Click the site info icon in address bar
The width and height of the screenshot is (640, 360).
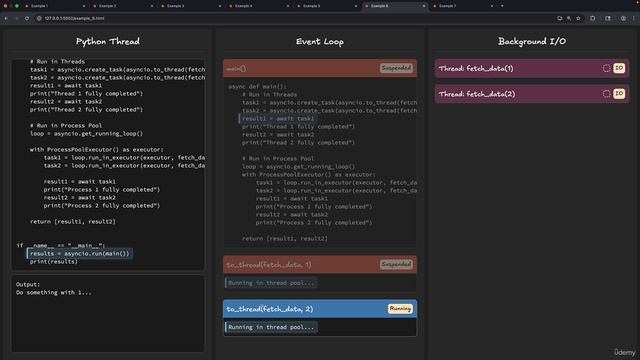39,18
